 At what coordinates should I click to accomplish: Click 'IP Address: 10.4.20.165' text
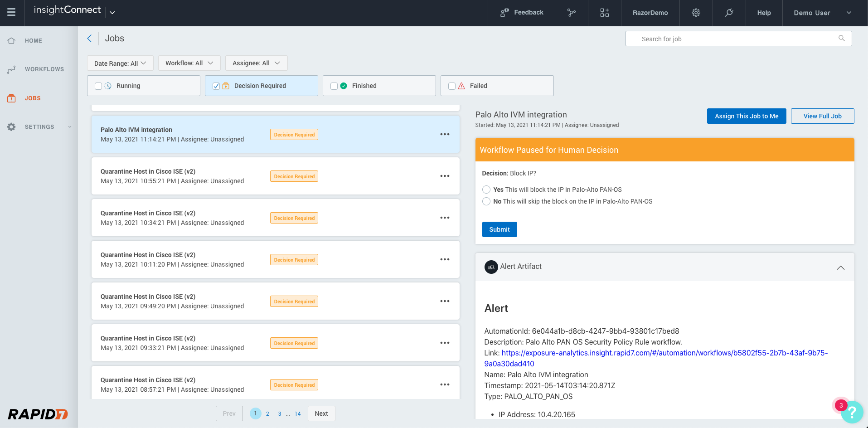[x=537, y=414]
